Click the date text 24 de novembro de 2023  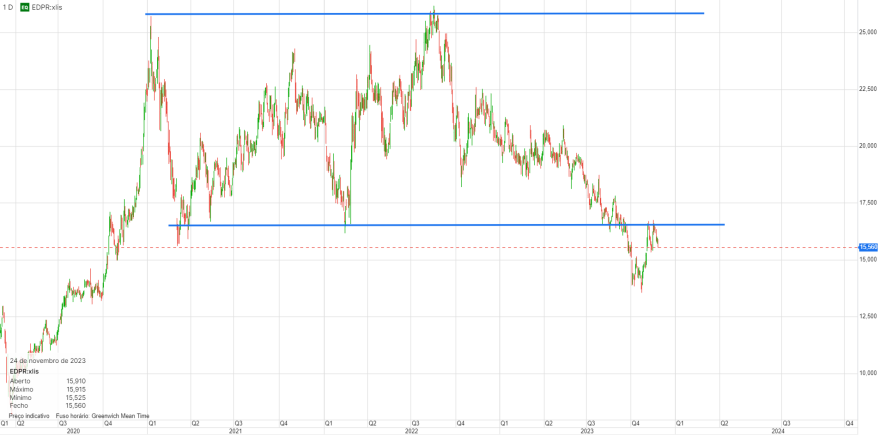tap(48, 360)
